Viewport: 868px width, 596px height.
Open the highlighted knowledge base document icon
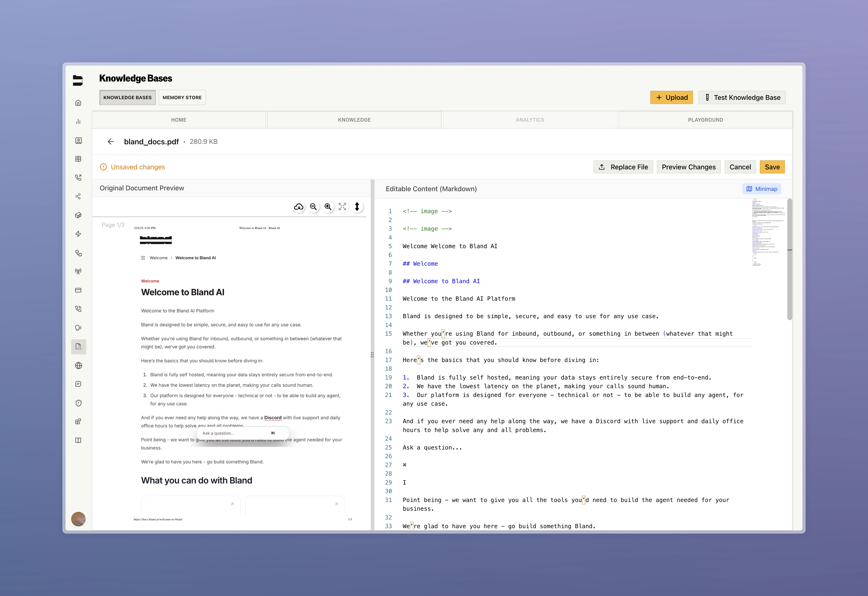pyautogui.click(x=78, y=347)
